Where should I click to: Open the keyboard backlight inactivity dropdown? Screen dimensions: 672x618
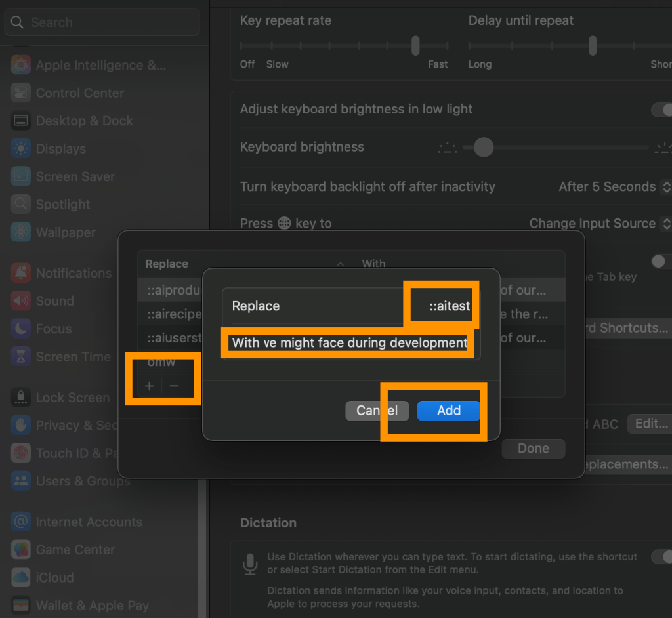pyautogui.click(x=615, y=187)
